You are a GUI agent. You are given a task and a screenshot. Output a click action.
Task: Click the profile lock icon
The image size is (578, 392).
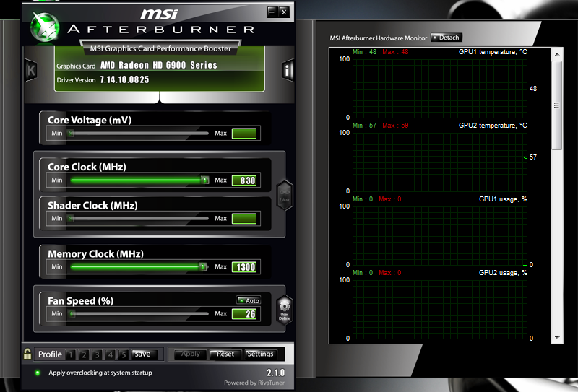(27, 354)
